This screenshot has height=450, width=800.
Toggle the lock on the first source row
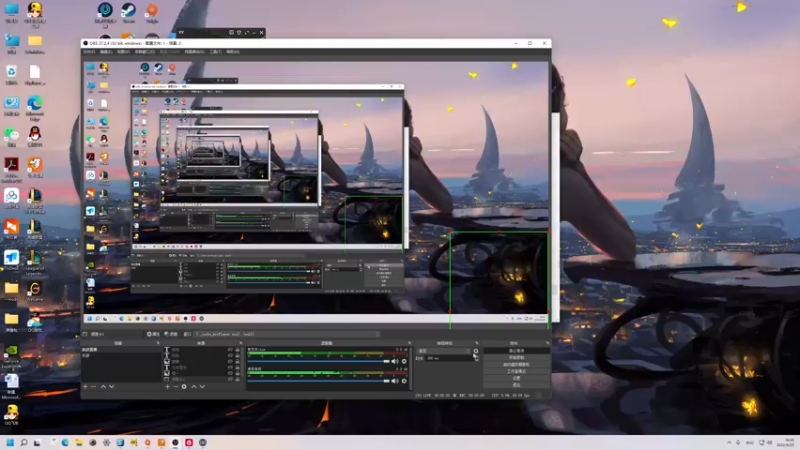click(x=237, y=350)
